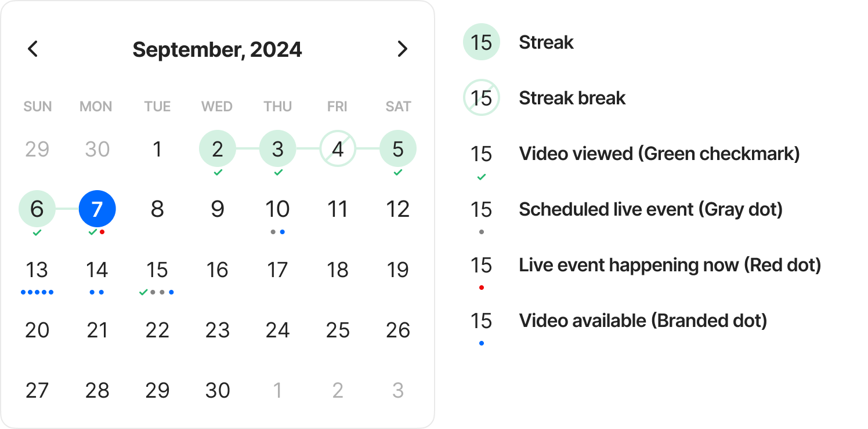The width and height of the screenshot is (868, 429).
Task: Click the September, 2024 month title
Action: pos(217,49)
